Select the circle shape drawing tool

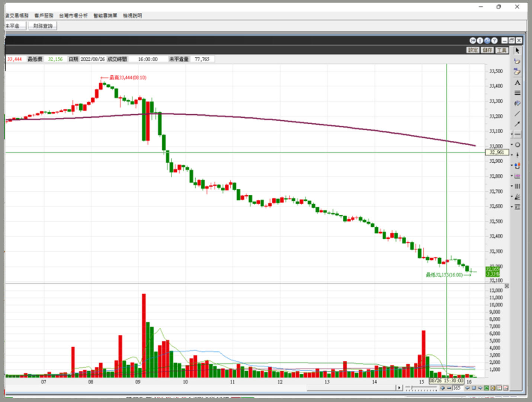click(518, 145)
